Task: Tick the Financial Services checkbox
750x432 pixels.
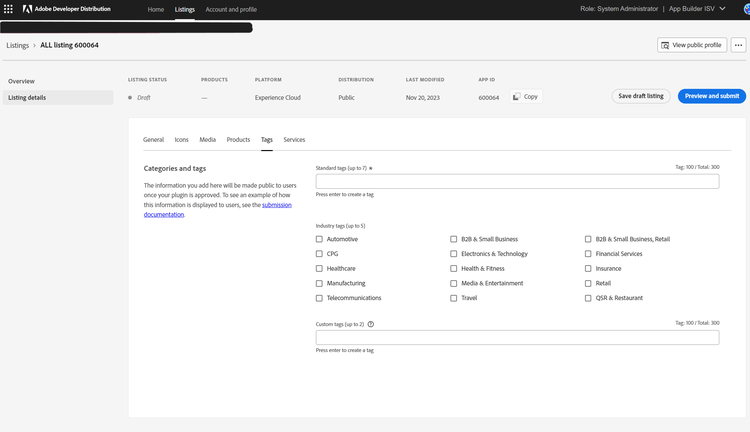Action: tap(588, 254)
